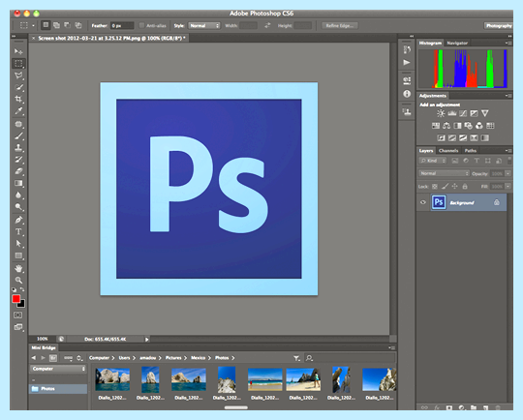Select the History Brush tool
Viewport: 523px width, 420px height.
(x=18, y=160)
